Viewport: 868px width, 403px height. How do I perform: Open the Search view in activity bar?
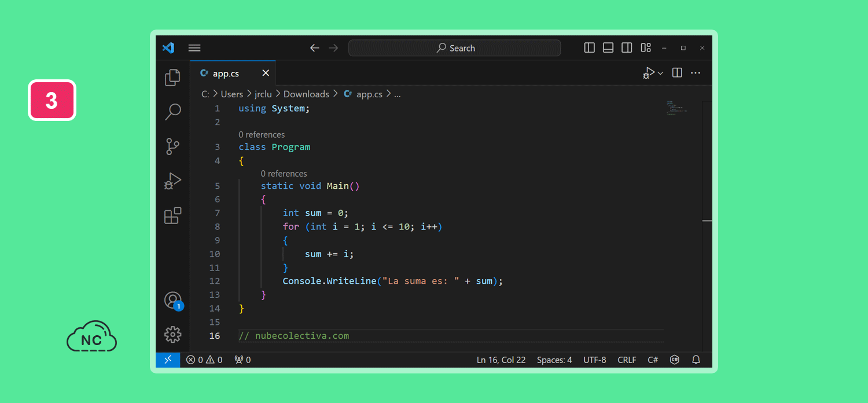[172, 112]
